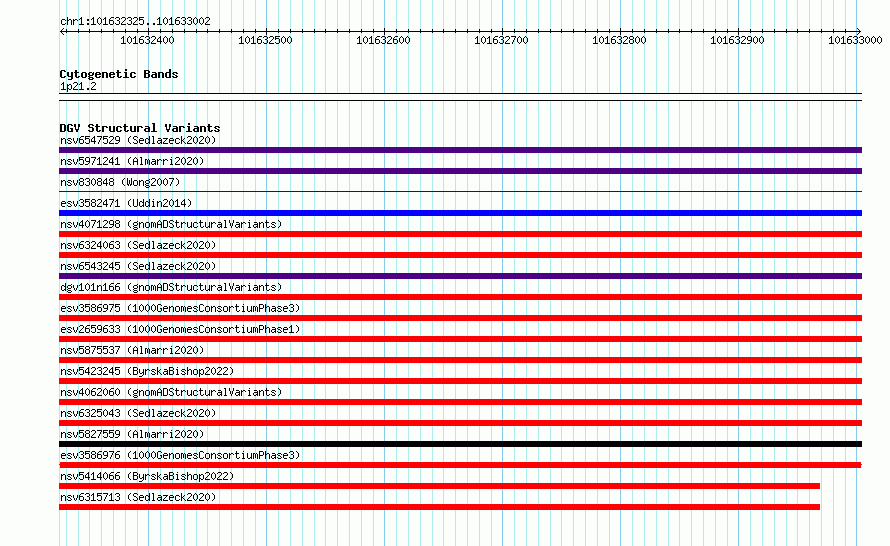Image resolution: width=890 pixels, height=546 pixels.
Task: Select the red bar under dgv101n166
Action: point(460,297)
